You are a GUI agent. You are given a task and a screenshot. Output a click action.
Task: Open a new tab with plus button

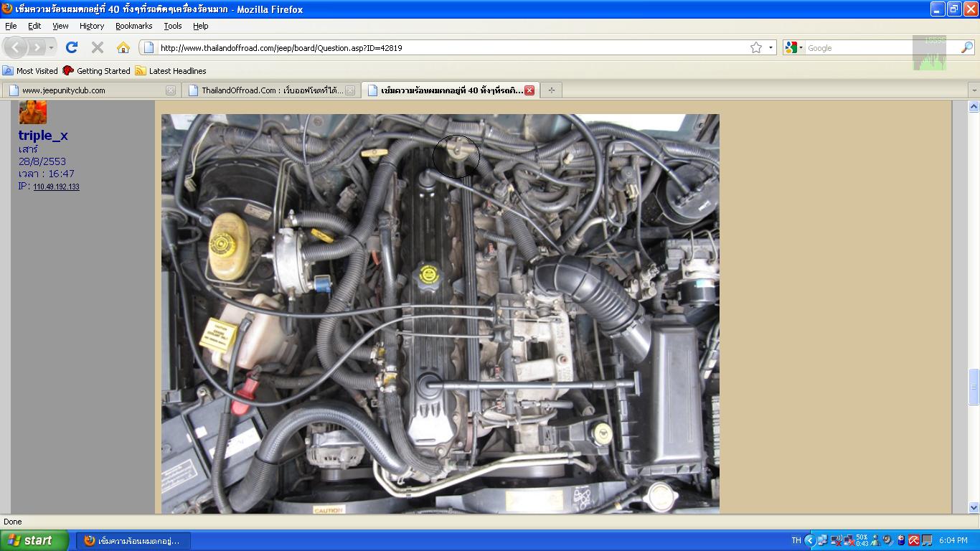(551, 90)
